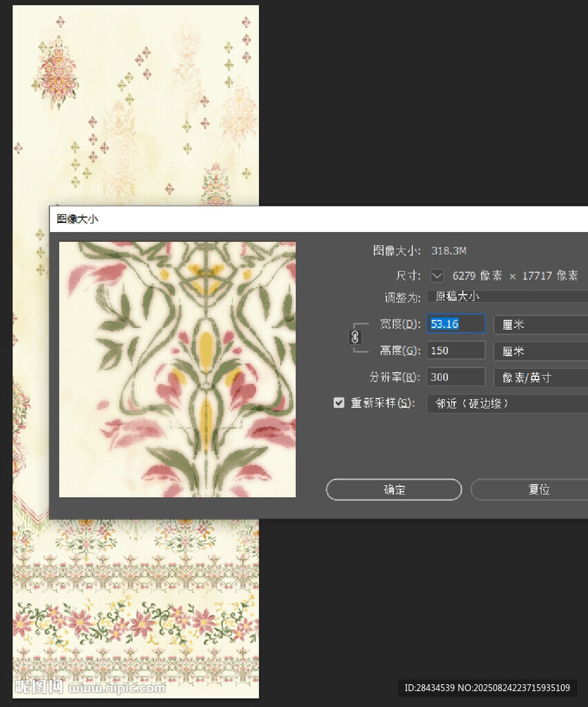Viewport: 588px width, 707px height.
Task: Click the 6279 像素 dimension text
Action: click(477, 276)
